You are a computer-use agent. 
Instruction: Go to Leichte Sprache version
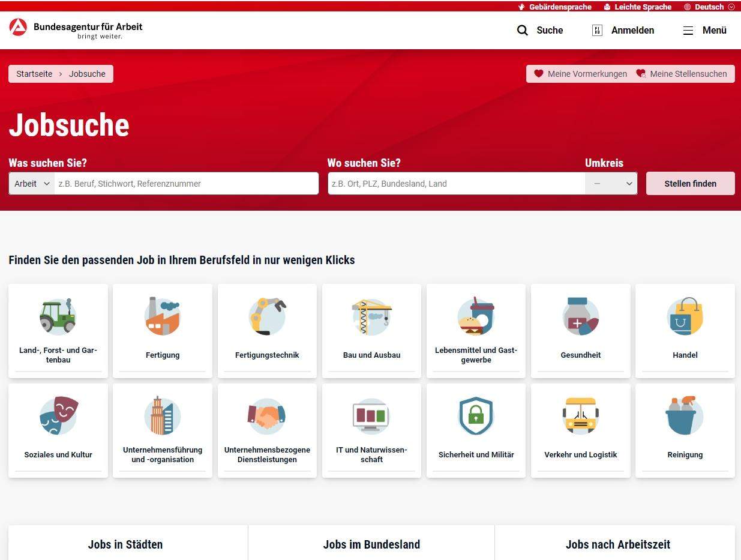pos(637,7)
